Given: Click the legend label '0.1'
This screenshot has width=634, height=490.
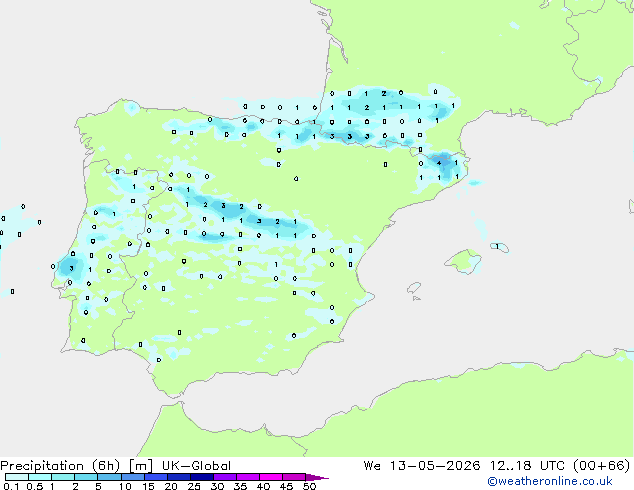Looking at the screenshot, I should pos(11,486).
